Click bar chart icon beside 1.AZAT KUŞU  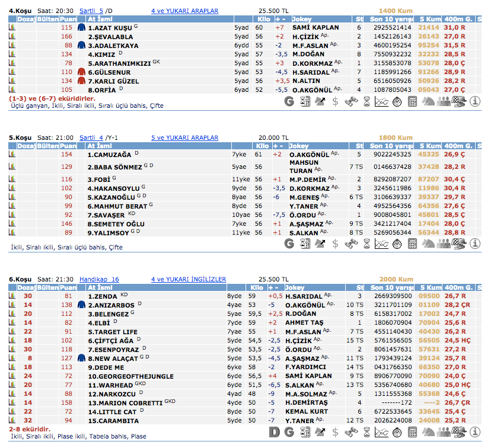pos(12,27)
